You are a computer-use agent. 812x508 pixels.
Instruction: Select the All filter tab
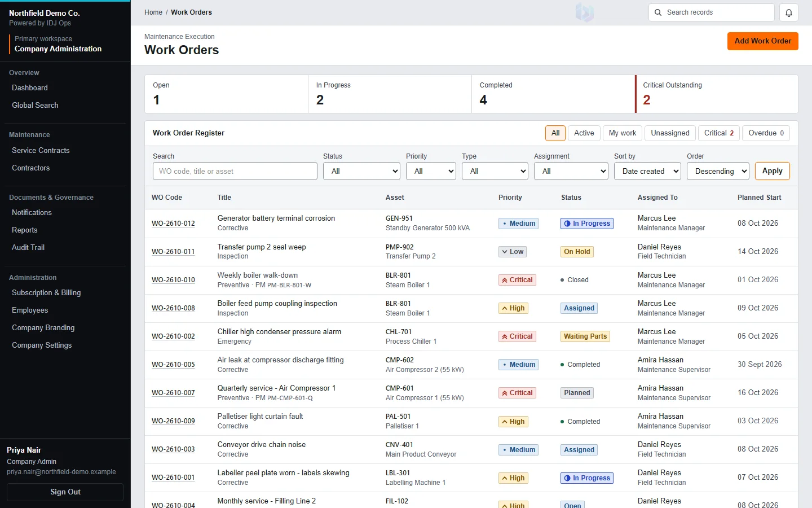555,133
